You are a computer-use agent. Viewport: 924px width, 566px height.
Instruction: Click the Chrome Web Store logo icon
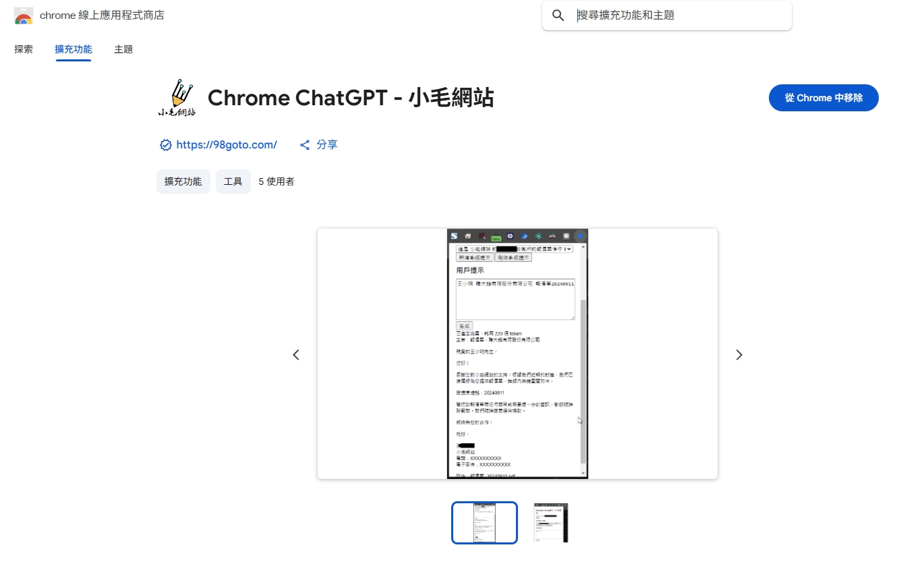click(x=24, y=16)
